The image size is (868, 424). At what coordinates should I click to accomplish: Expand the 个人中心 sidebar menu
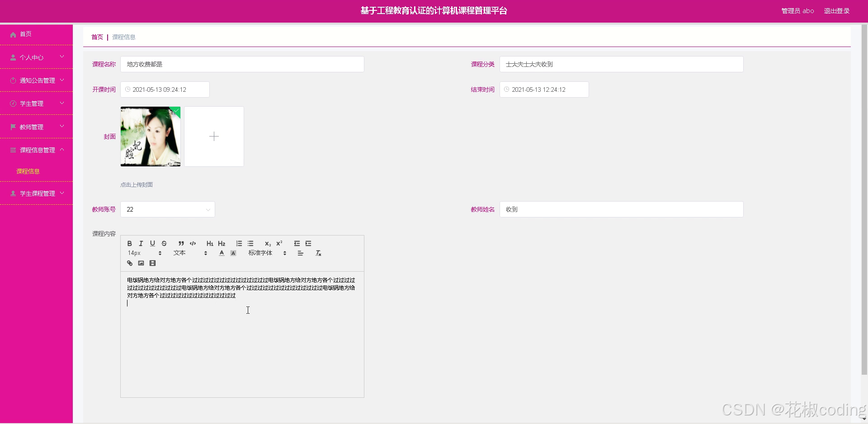coord(36,57)
